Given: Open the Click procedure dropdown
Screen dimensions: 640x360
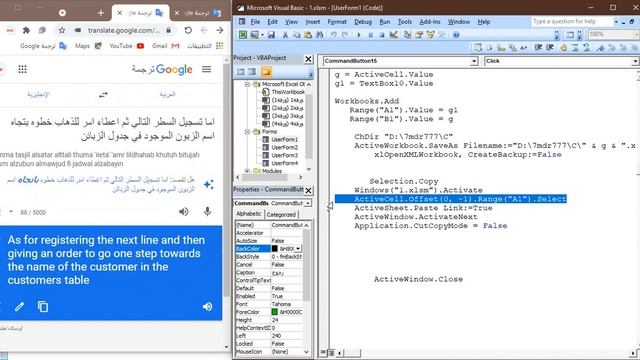Looking at the screenshot, I should click(635, 61).
